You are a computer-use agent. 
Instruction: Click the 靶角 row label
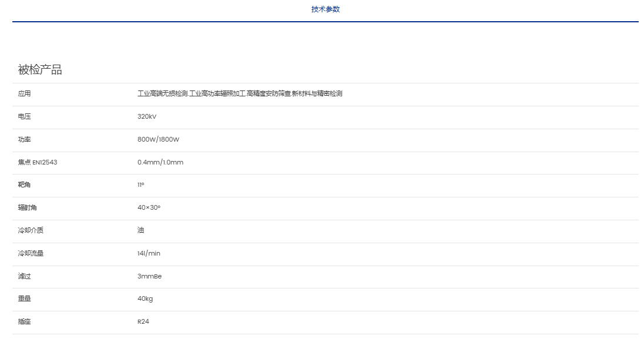point(24,184)
